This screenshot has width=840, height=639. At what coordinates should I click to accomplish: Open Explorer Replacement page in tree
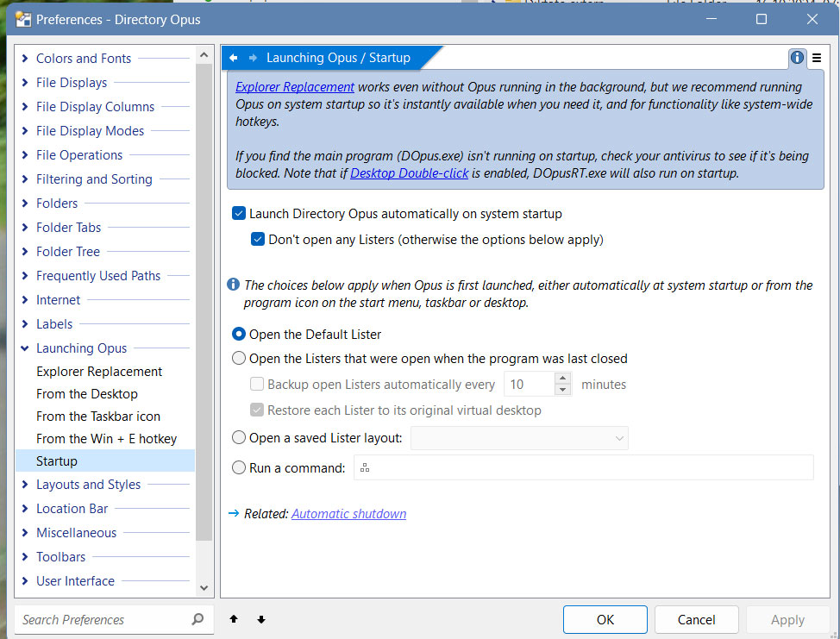pyautogui.click(x=99, y=371)
